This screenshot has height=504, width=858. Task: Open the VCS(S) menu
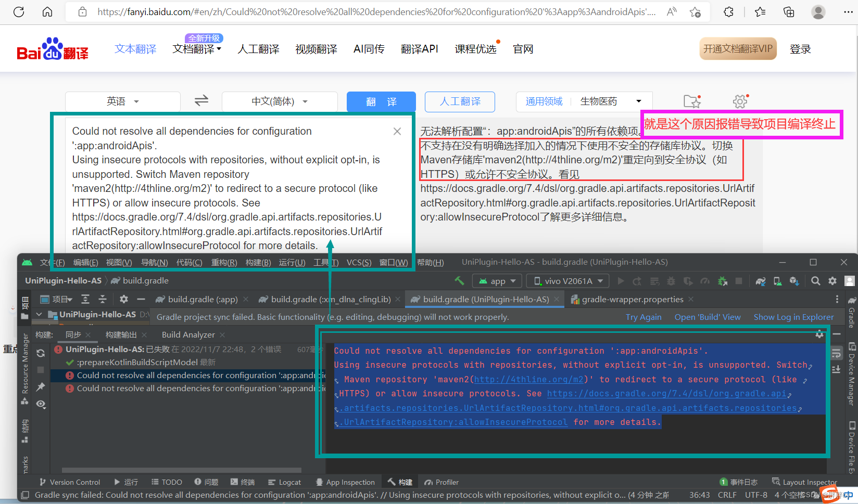(359, 263)
